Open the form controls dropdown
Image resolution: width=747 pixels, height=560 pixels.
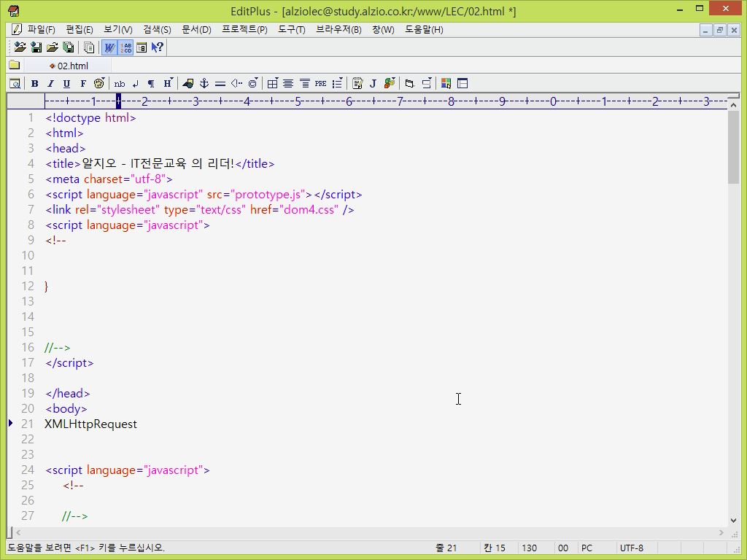[426, 83]
